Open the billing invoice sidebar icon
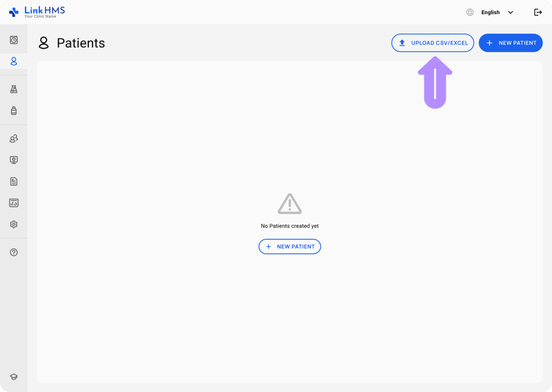This screenshot has height=392, width=552. (14, 181)
